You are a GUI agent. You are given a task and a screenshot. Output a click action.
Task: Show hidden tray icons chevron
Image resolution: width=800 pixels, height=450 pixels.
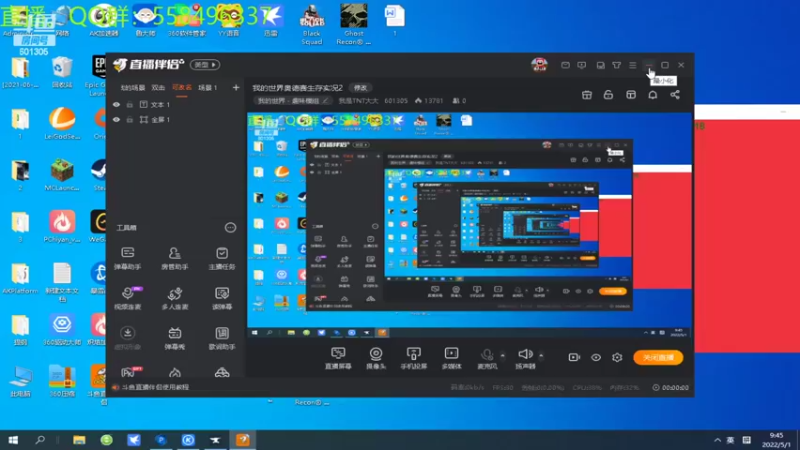pyautogui.click(x=717, y=440)
